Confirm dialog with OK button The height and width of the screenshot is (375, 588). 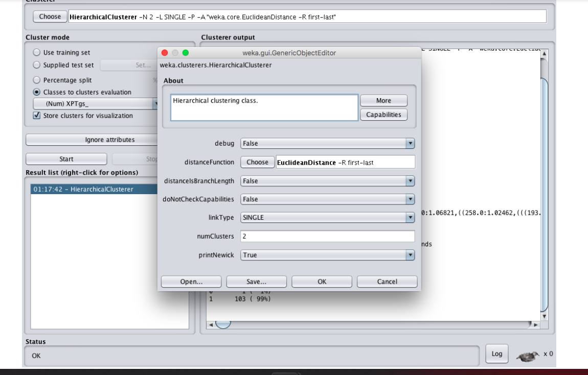pos(322,282)
